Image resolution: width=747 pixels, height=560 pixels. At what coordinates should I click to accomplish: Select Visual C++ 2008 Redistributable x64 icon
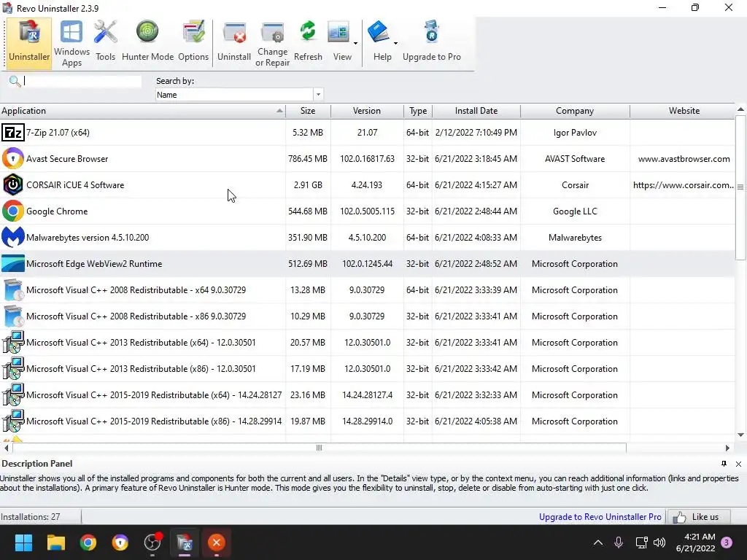coord(13,289)
